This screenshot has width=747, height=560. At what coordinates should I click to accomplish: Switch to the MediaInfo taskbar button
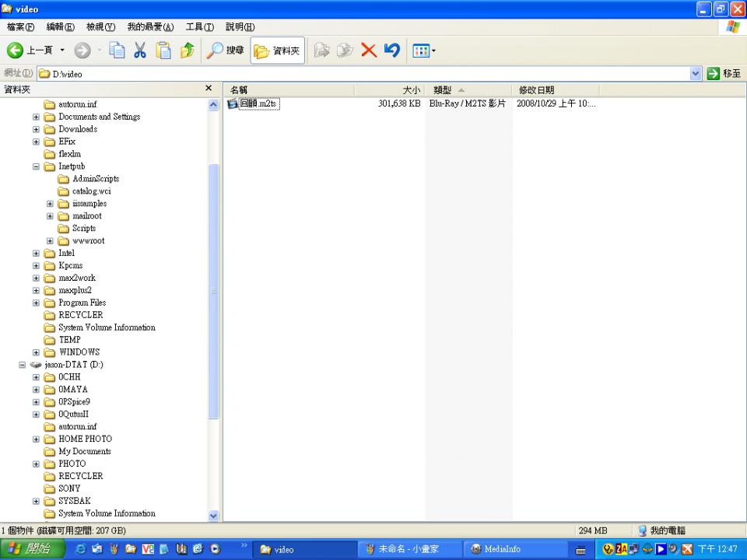tap(514, 549)
